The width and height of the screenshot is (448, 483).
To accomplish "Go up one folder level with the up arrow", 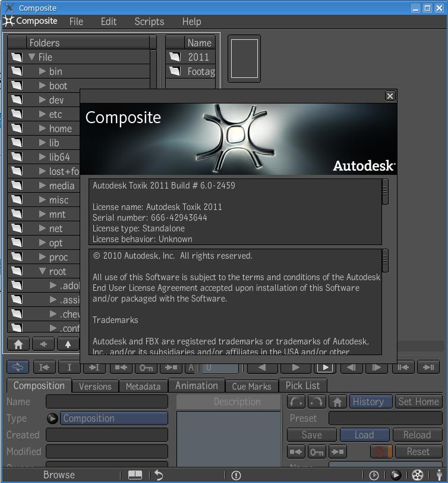I will (x=68, y=344).
